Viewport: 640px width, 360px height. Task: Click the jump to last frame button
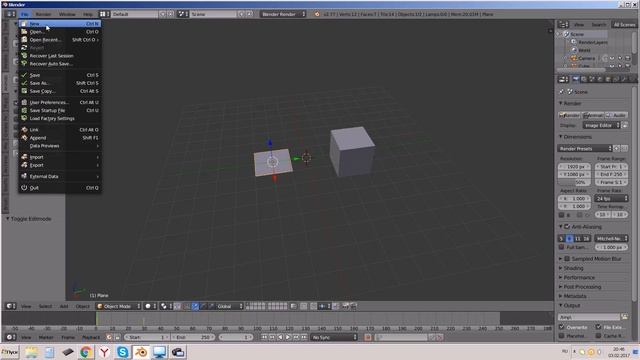coord(304,338)
